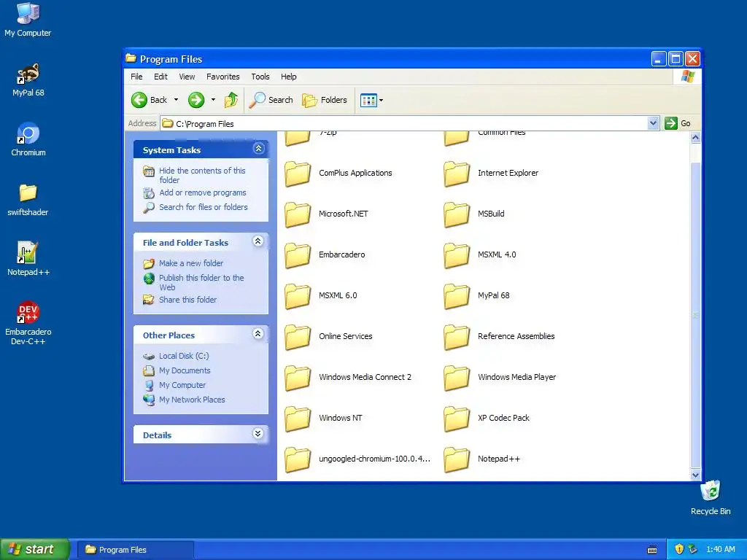Select the Embarcadero folder
The image size is (747, 560).
tap(325, 255)
